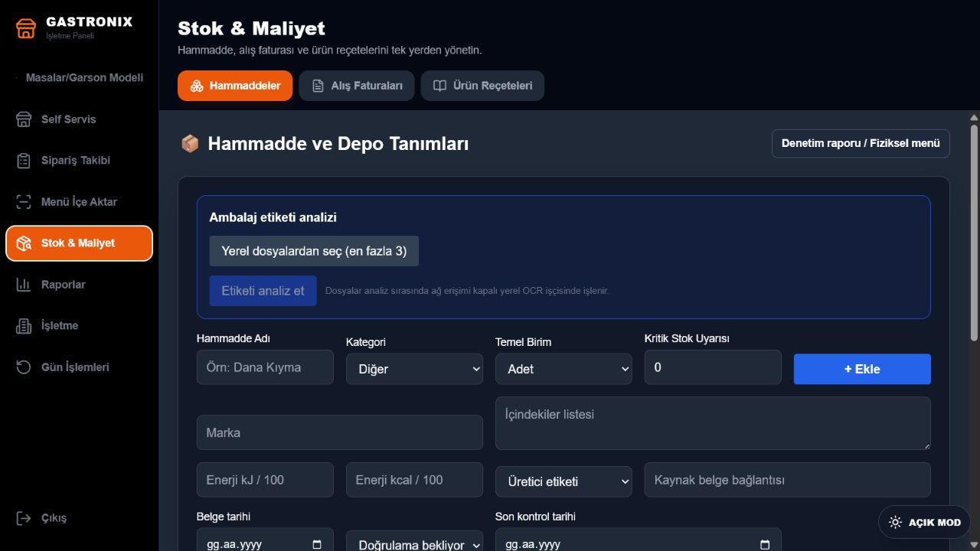Expand the Kategori dropdown showing Diğer
The image size is (980, 551).
(x=414, y=369)
